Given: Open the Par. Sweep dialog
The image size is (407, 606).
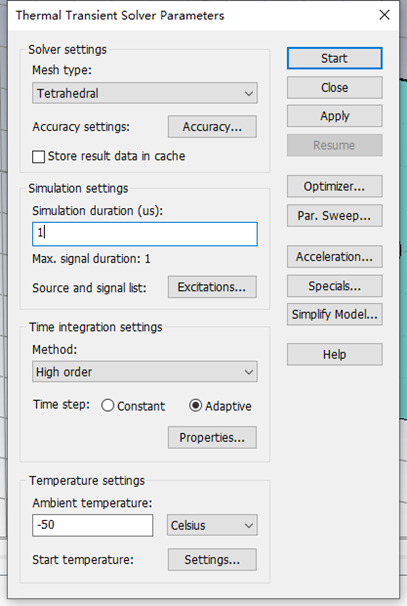Looking at the screenshot, I should pyautogui.click(x=334, y=216).
